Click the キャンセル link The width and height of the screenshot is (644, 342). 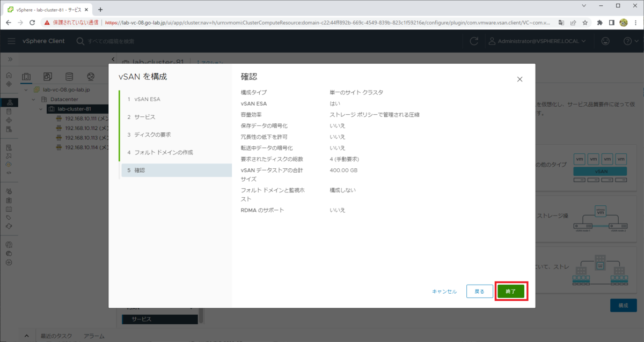click(x=444, y=292)
